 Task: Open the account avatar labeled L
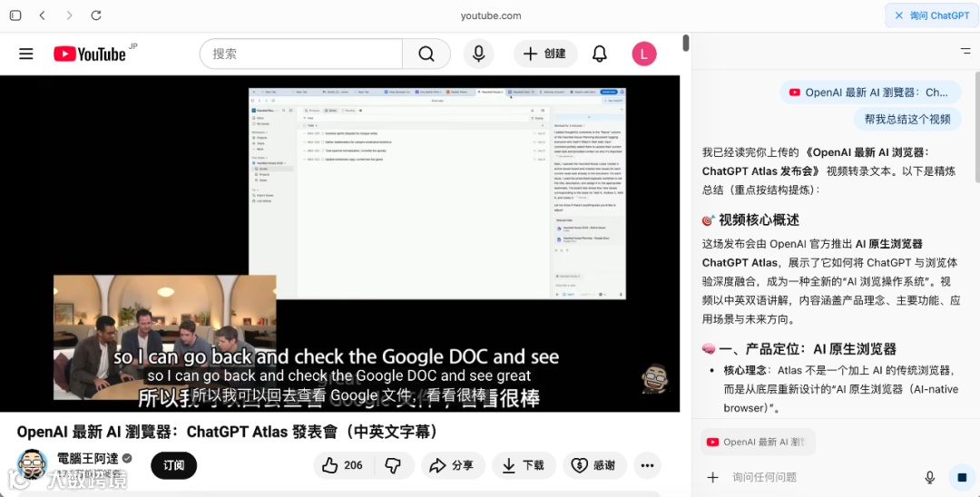coord(644,54)
